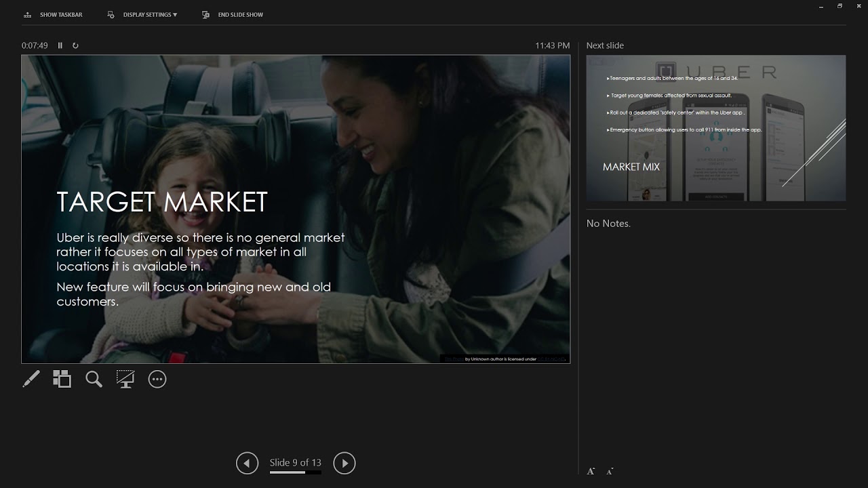Click the Next slide label
Screen dimensions: 868x488
[x=605, y=45]
